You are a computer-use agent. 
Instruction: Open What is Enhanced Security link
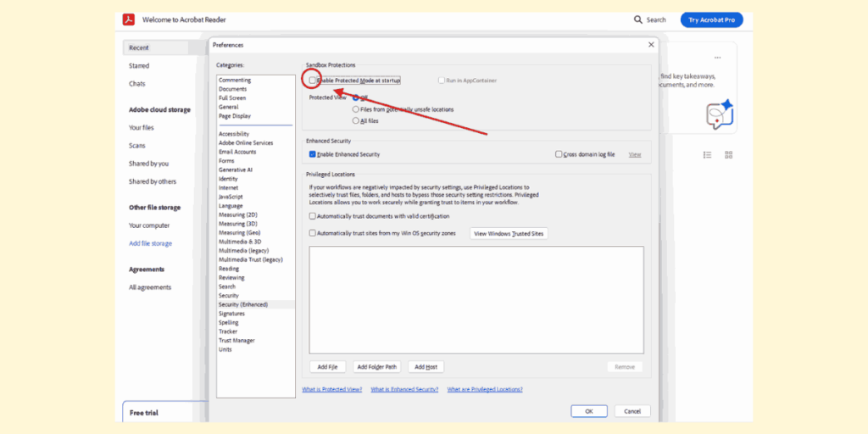click(x=404, y=389)
